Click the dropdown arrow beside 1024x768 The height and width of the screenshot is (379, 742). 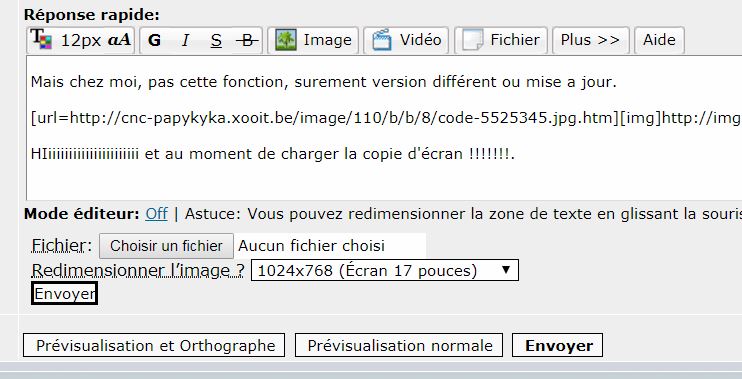[x=506, y=270]
